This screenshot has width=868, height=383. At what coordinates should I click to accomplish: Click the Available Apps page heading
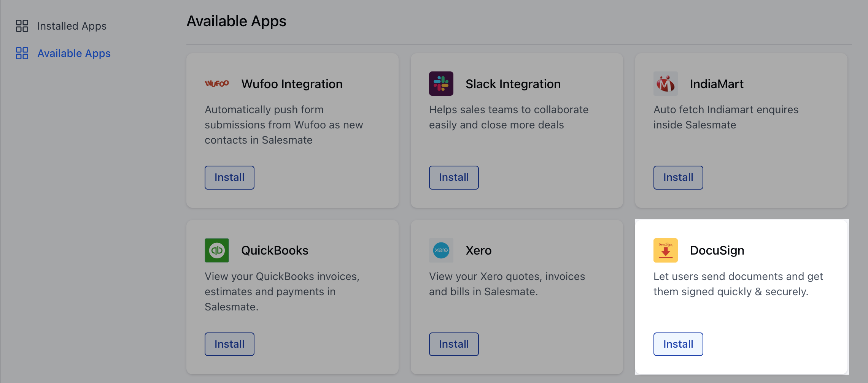coord(236,21)
